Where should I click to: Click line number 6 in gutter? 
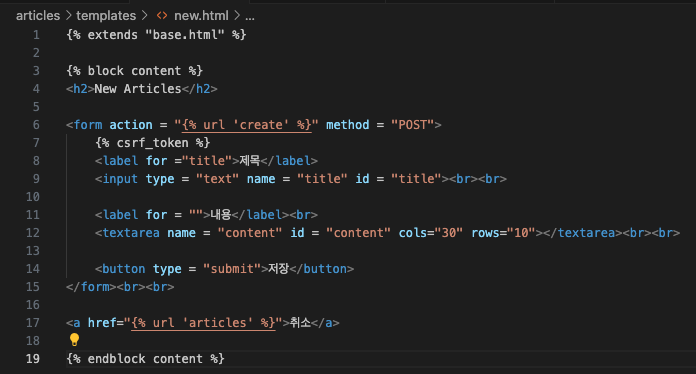click(36, 125)
